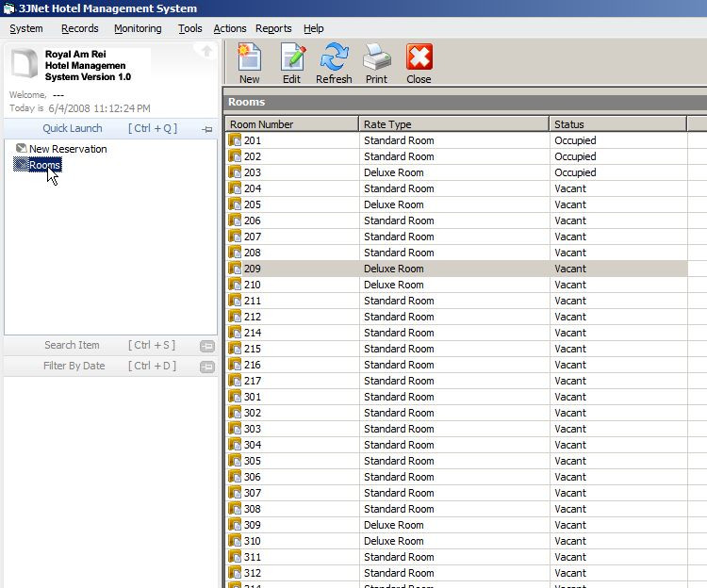
Task: Click Deluxe Room rate for room 309
Action: coord(394,525)
